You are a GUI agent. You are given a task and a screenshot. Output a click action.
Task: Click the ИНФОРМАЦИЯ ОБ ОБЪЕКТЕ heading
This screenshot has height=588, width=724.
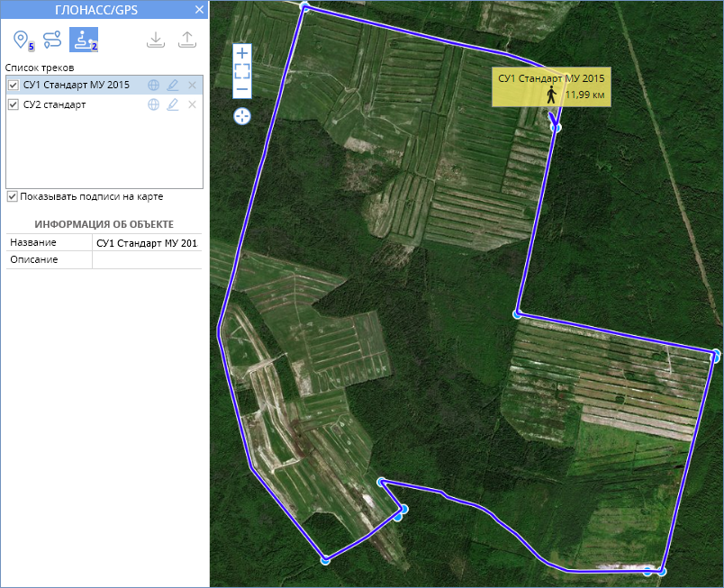click(104, 224)
